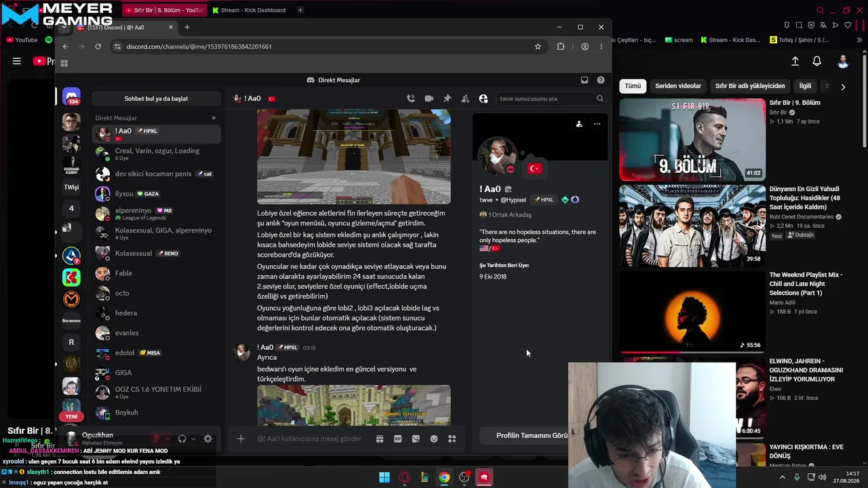Open Chrome menu in the Discord window

[601, 46]
